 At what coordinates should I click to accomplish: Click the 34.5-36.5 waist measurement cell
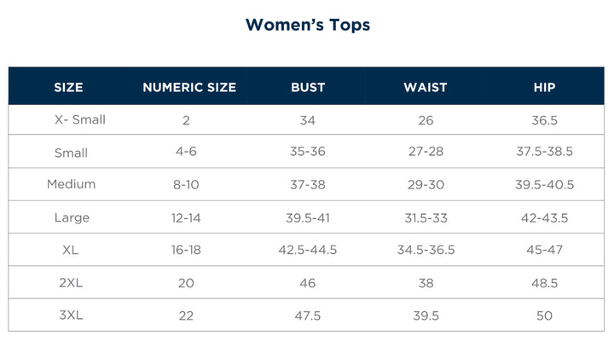(426, 250)
